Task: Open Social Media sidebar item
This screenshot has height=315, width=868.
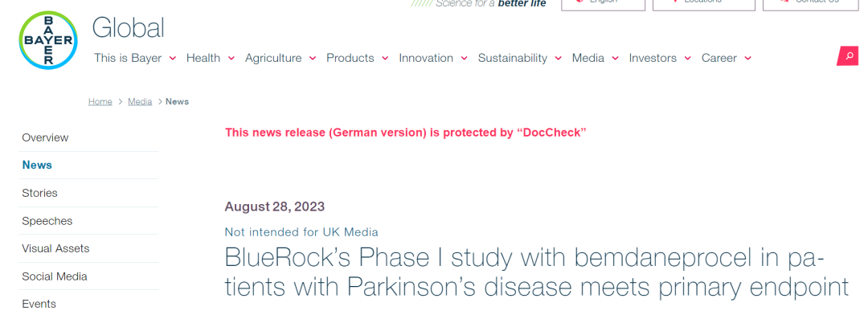Action: pos(55,276)
